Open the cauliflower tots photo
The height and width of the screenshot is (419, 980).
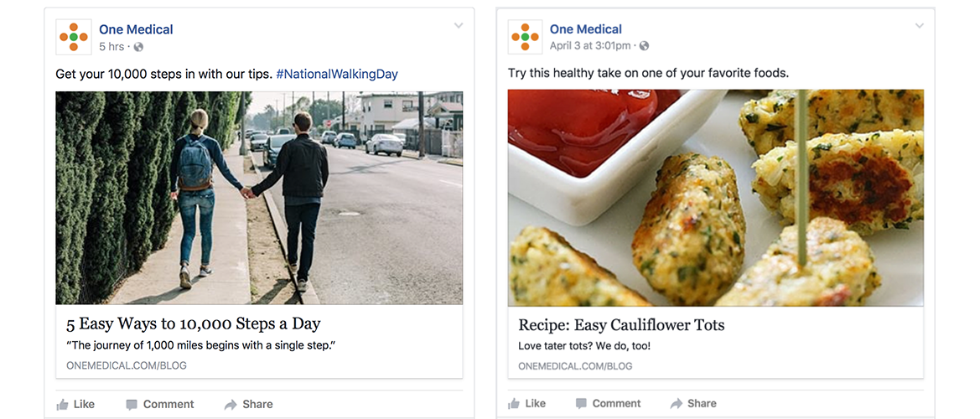715,198
